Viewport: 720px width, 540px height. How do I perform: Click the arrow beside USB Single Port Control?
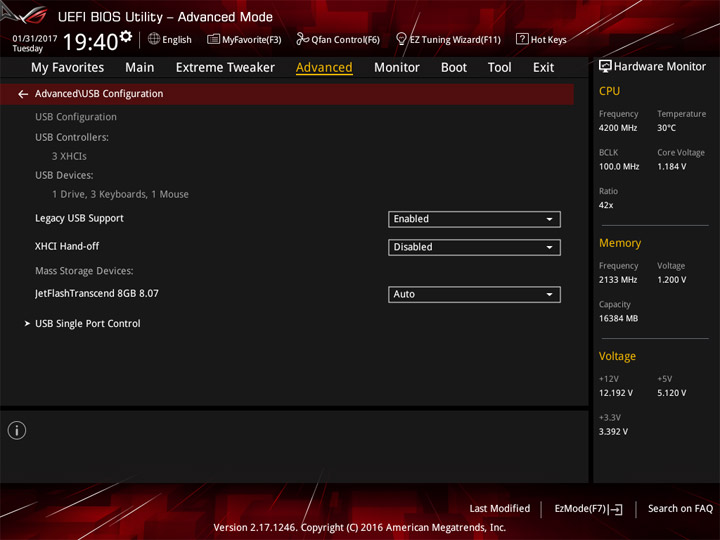(27, 324)
